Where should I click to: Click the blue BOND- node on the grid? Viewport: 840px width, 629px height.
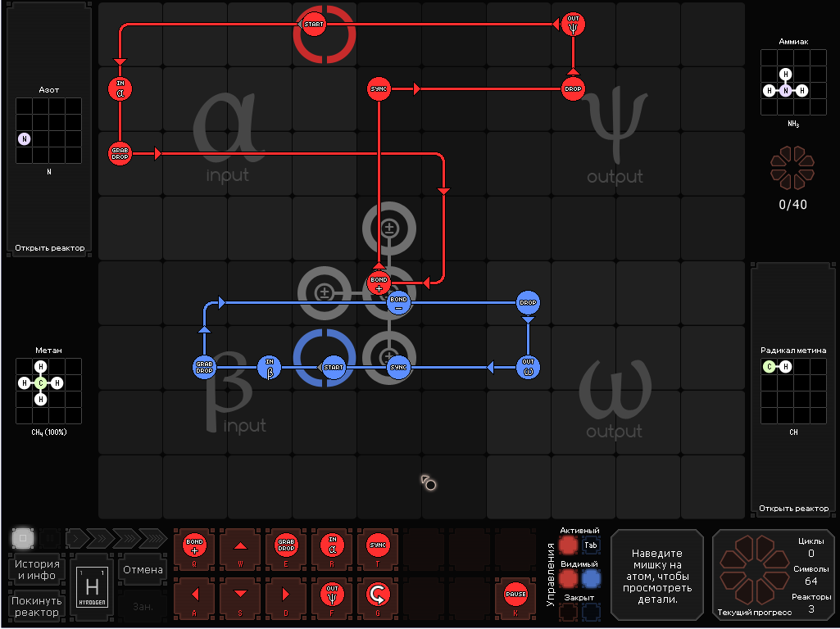click(x=398, y=303)
